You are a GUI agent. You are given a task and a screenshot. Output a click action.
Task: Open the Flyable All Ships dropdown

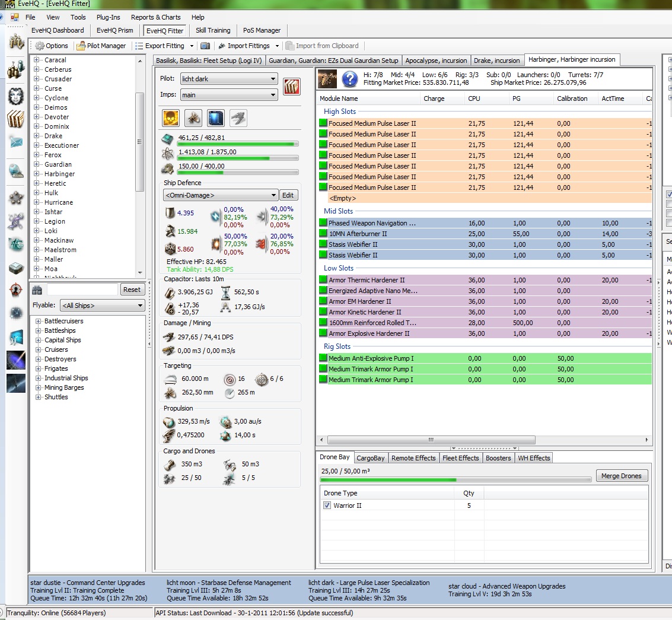[102, 306]
